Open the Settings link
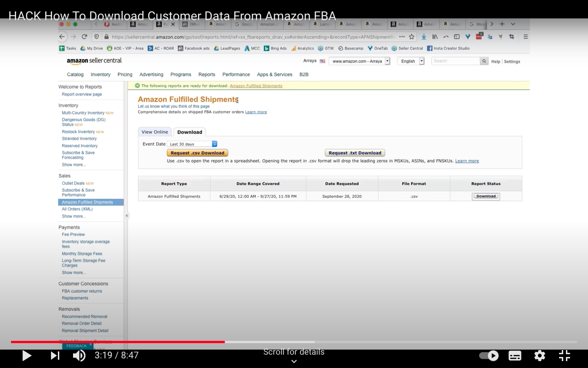 click(512, 62)
